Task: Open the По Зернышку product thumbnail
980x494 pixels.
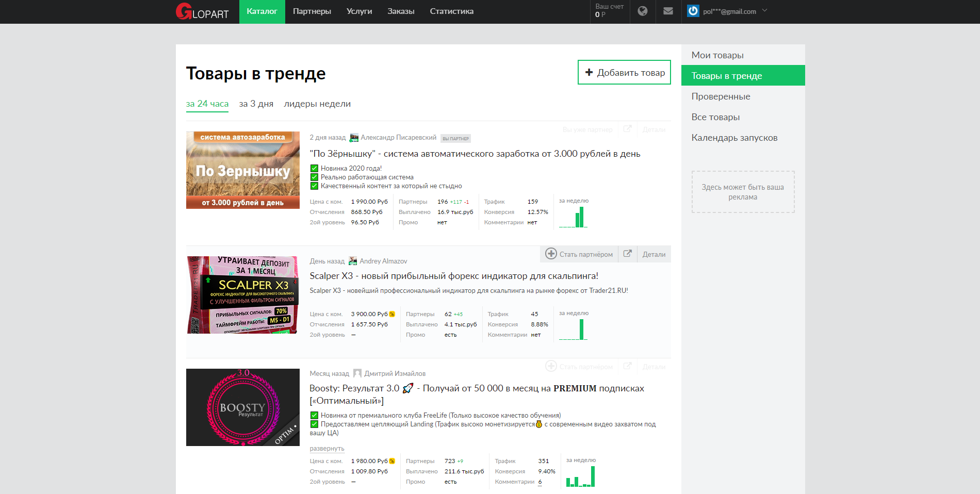Action: click(243, 170)
